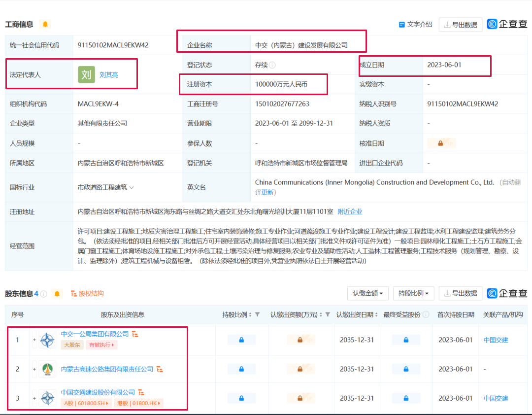Open 附近企业 nearby companies link

350,211
